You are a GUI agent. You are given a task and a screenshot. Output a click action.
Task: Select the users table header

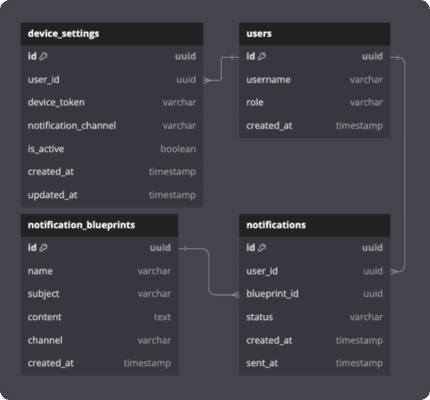click(x=315, y=34)
